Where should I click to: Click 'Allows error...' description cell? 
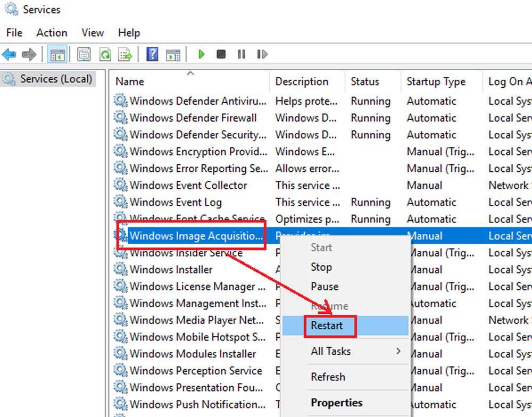coord(307,168)
